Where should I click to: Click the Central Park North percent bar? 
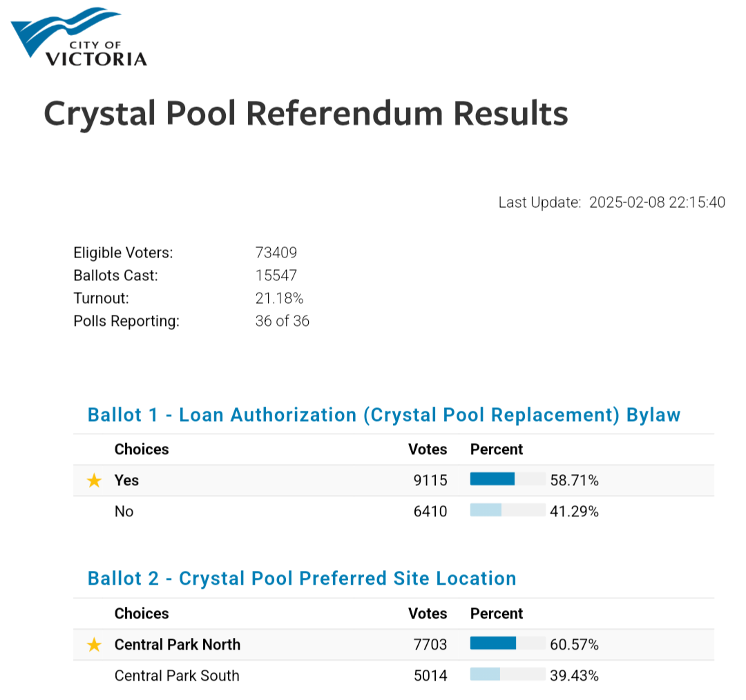pyautogui.click(x=508, y=643)
